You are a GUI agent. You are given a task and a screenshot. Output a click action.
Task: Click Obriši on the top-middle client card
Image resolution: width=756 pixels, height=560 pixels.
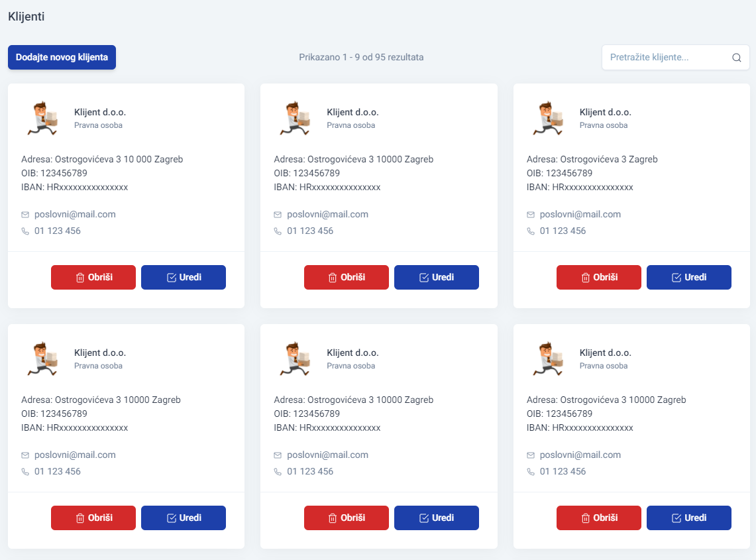point(346,277)
